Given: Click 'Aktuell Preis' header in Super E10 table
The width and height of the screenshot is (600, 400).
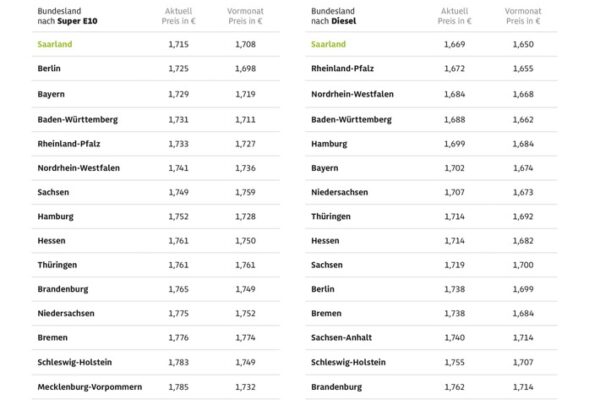Looking at the screenshot, I should tap(178, 15).
